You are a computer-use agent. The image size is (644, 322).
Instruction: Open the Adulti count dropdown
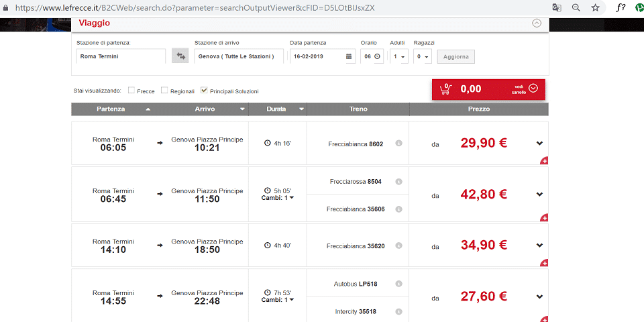click(x=398, y=56)
